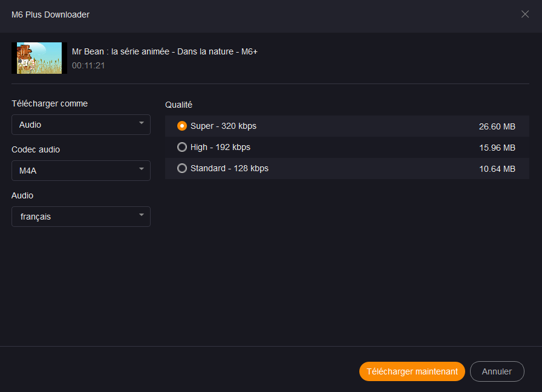The image size is (542, 392).
Task: Open the français audio language dropdown
Action: (x=81, y=217)
